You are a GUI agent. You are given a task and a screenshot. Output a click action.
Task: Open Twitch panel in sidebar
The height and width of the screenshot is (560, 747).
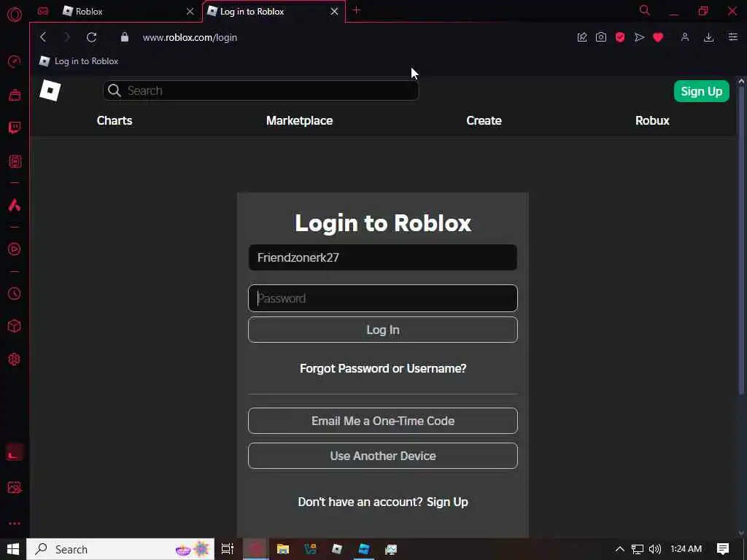(15, 128)
